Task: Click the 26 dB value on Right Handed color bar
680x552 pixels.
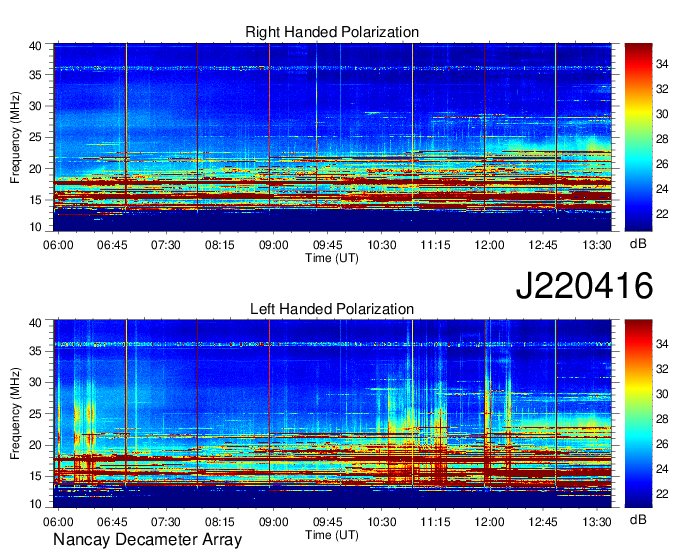Action: click(662, 164)
